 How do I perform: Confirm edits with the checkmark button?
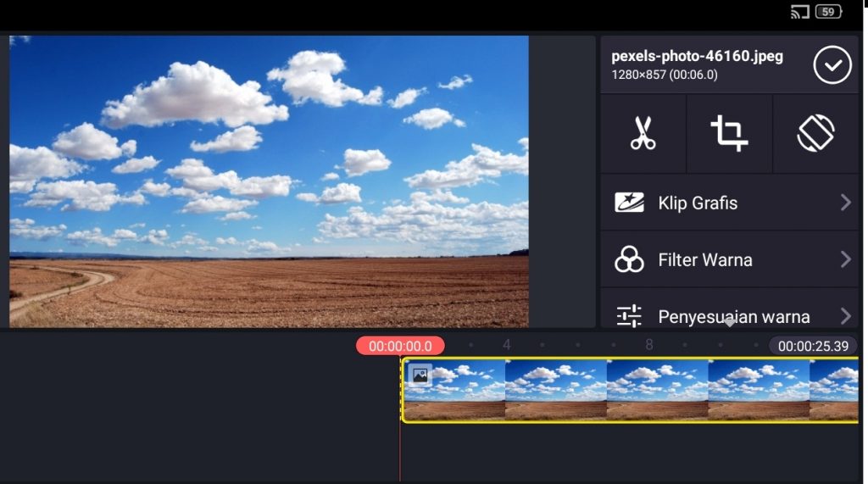(x=832, y=65)
